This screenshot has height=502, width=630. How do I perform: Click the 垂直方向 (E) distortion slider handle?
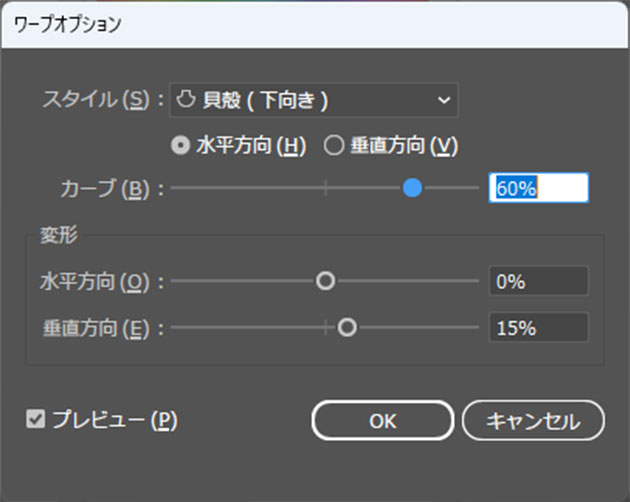(347, 327)
